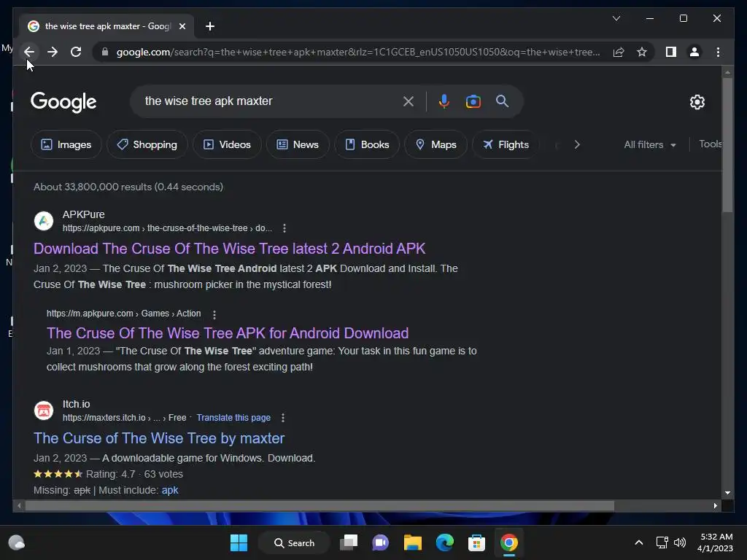Screen dimensions: 747x560
Task: Open The Cruse Of The Wise Tree APK link
Action: (228, 332)
